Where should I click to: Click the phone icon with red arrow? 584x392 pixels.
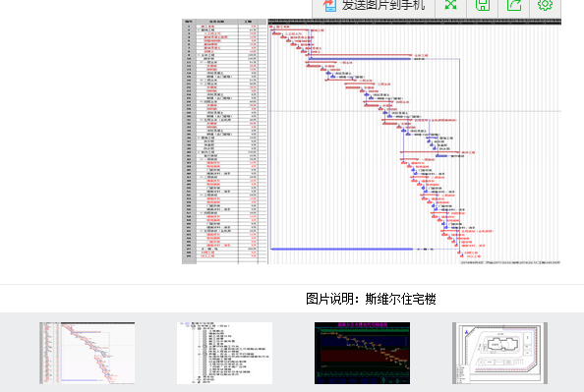click(329, 5)
